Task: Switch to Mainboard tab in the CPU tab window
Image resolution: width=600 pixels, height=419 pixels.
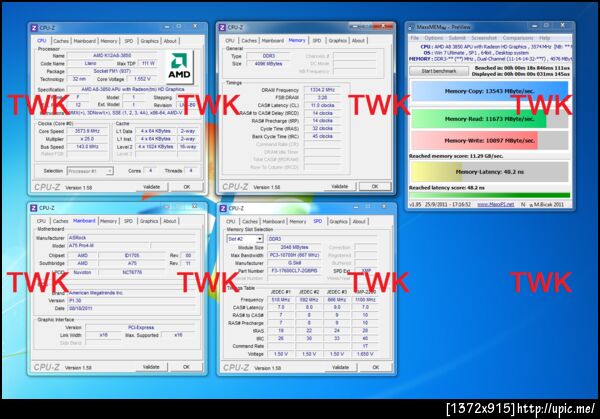Action: pos(85,41)
